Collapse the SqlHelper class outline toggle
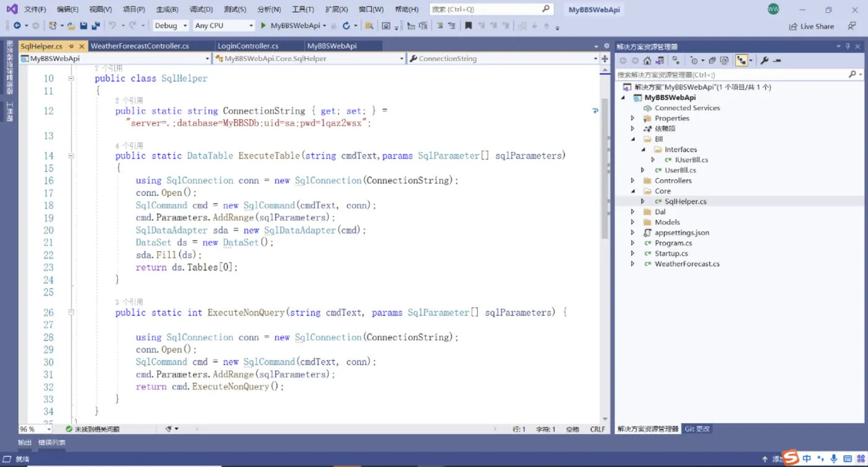 tap(71, 79)
